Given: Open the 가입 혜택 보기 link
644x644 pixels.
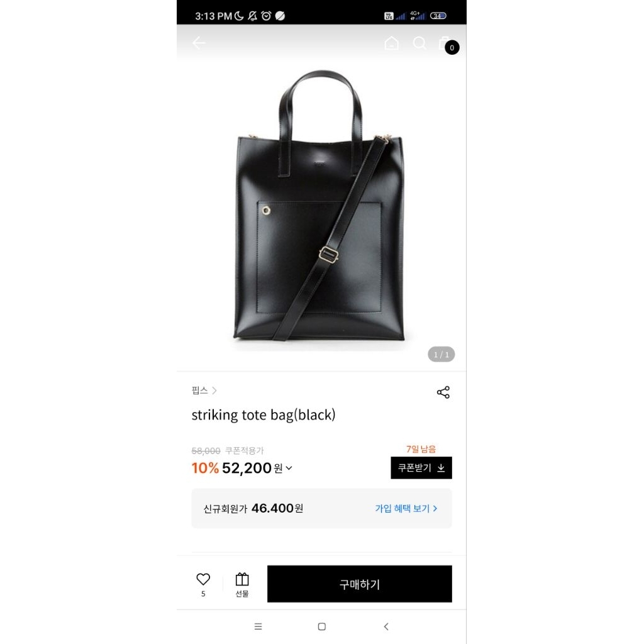Looking at the screenshot, I should click(406, 508).
